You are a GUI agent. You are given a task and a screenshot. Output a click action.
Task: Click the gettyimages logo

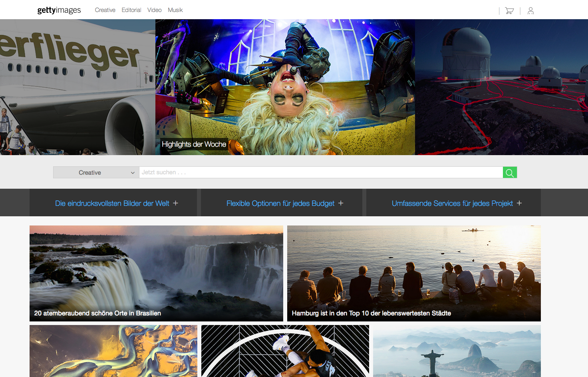coord(59,10)
